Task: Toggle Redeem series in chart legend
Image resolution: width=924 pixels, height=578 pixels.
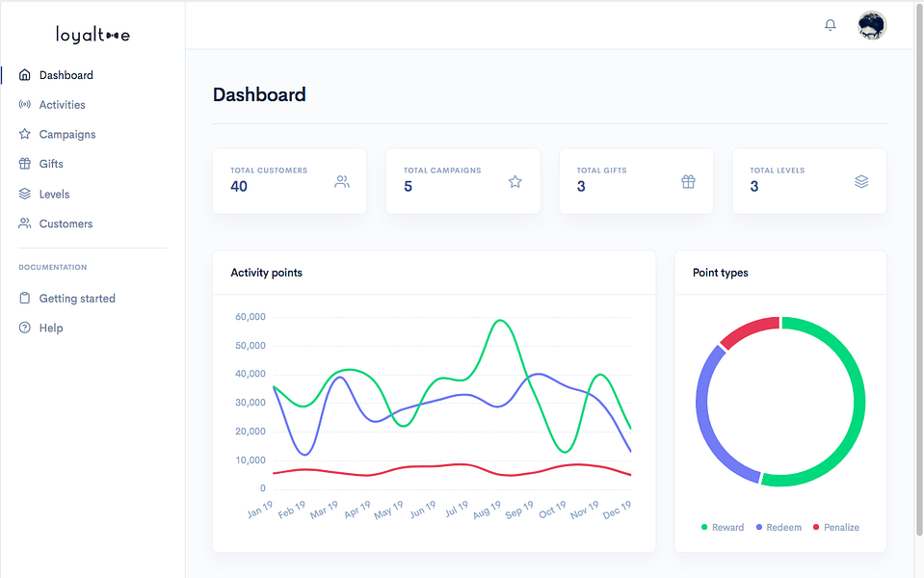Action: (779, 527)
